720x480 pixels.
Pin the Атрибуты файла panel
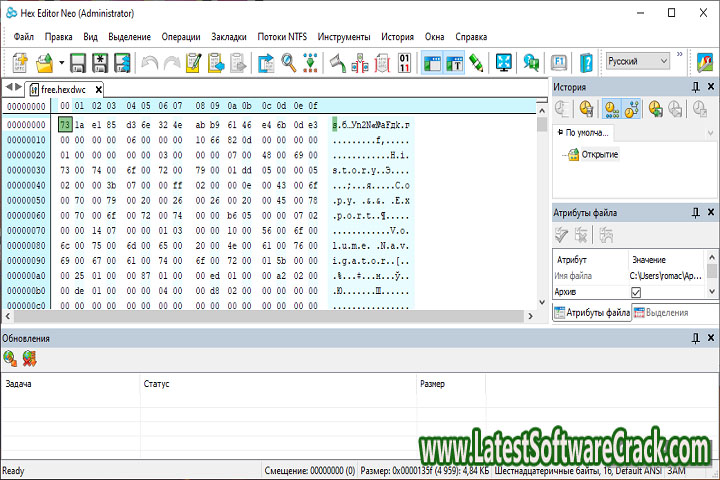pos(696,212)
